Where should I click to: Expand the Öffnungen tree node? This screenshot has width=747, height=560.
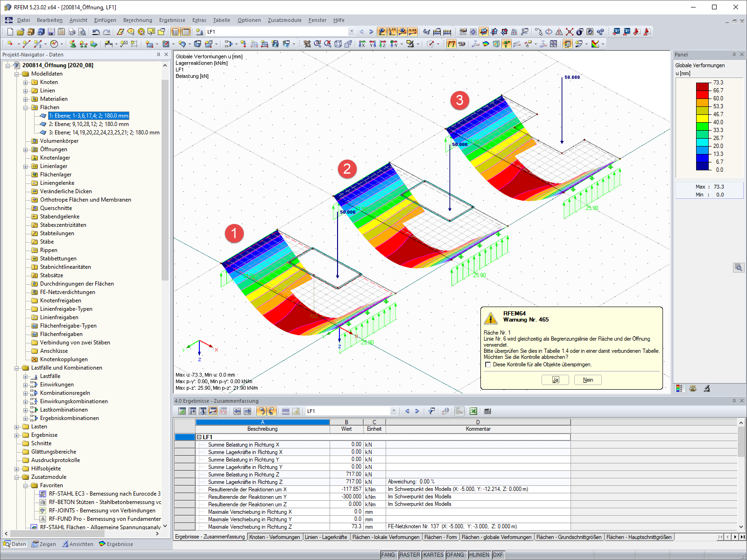[26, 150]
